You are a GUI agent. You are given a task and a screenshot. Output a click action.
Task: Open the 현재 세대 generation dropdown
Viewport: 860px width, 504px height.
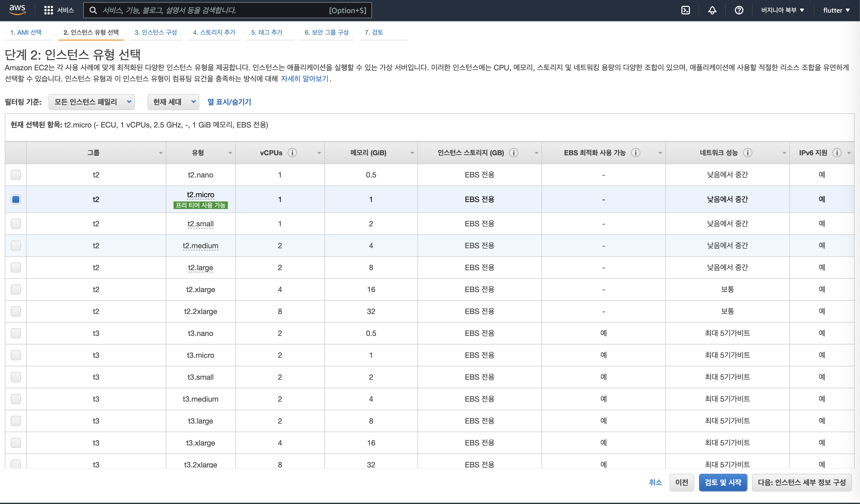click(173, 102)
